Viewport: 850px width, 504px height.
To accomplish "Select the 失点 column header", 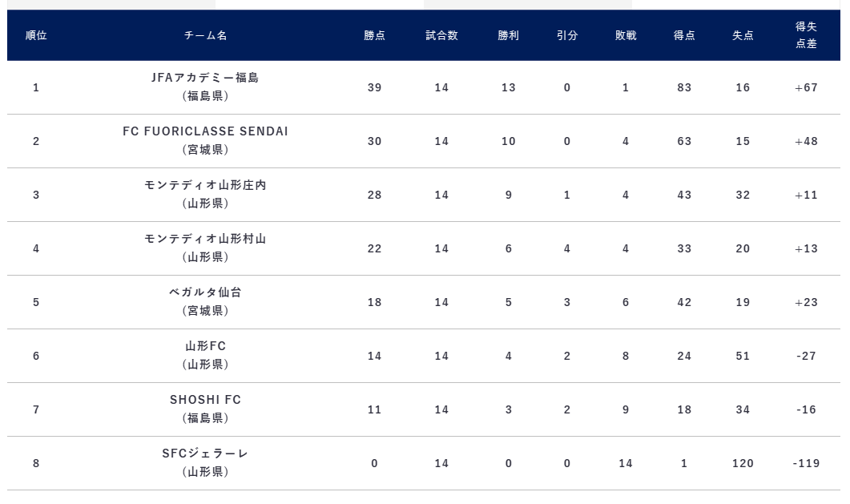I will tap(743, 35).
